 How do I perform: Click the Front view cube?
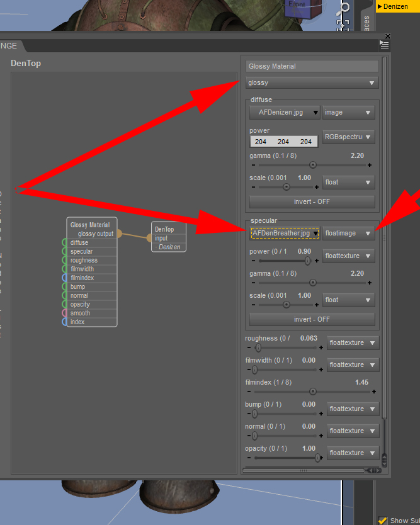pos(302,8)
